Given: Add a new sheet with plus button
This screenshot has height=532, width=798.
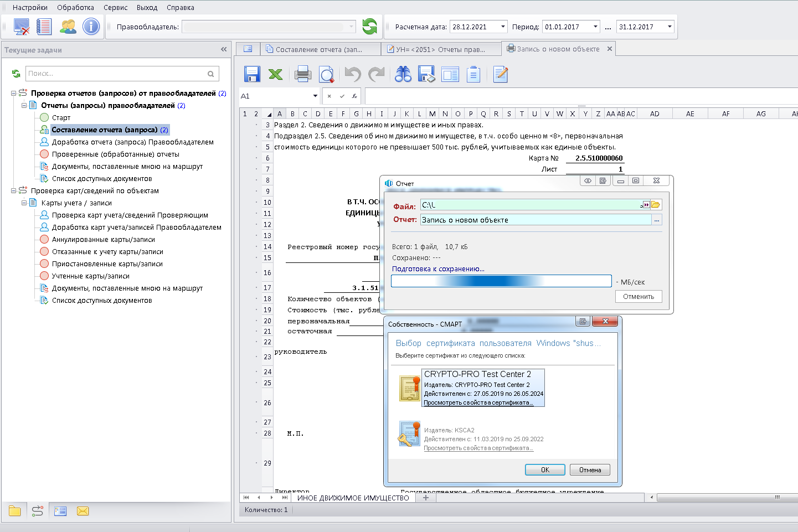Looking at the screenshot, I should [x=426, y=498].
